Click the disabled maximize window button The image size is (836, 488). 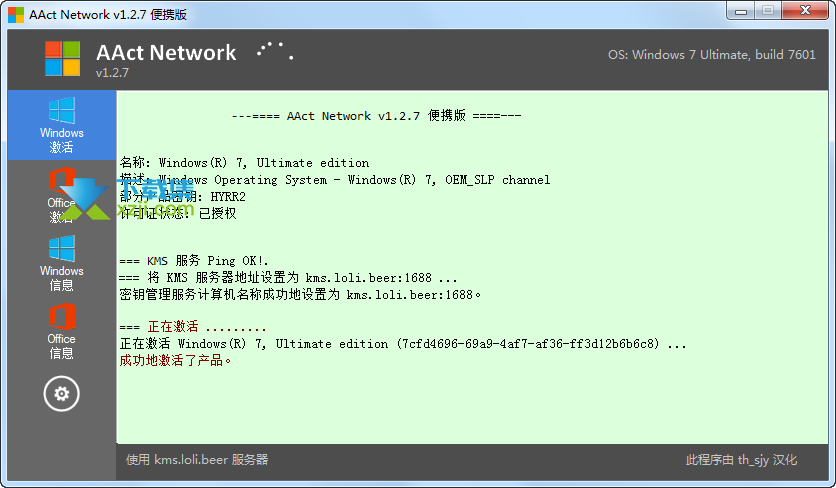point(768,11)
